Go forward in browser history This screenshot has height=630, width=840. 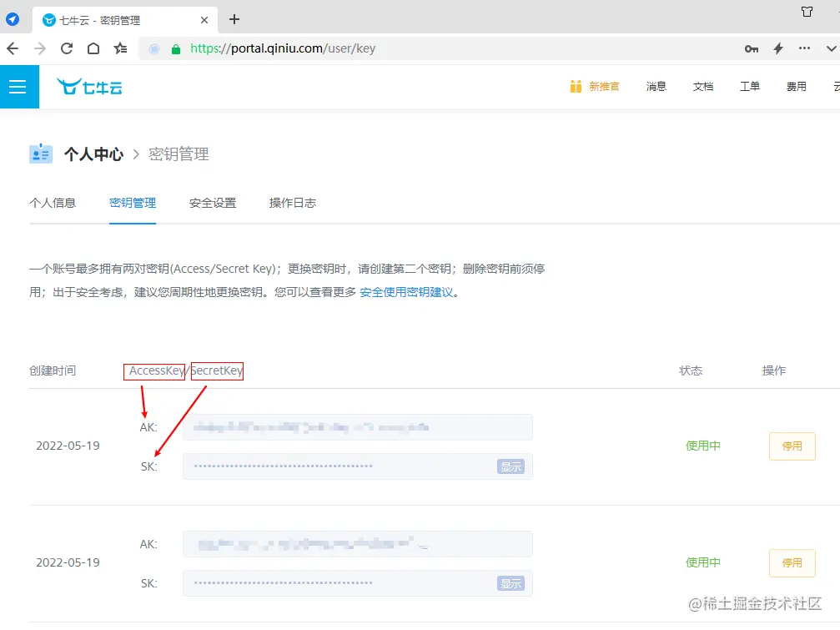40,48
